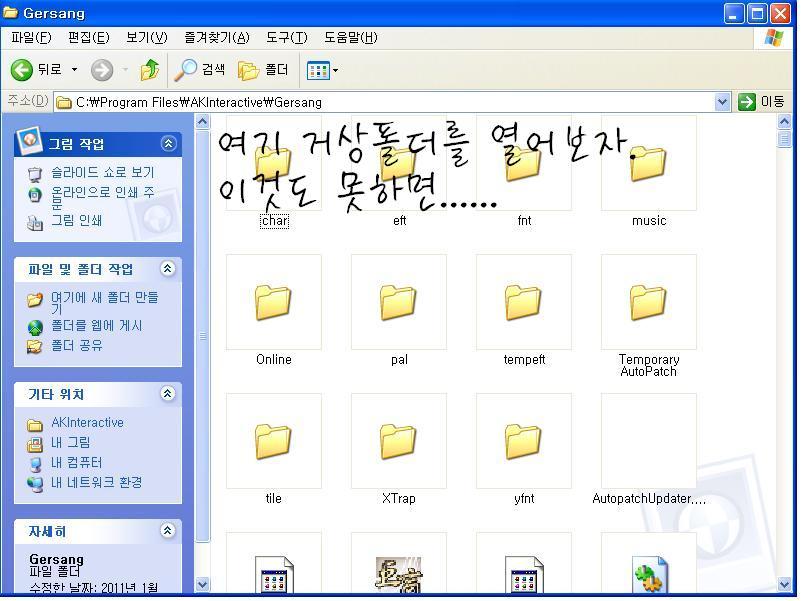
Task: Open AKInteractive in other places
Action: (x=88, y=422)
